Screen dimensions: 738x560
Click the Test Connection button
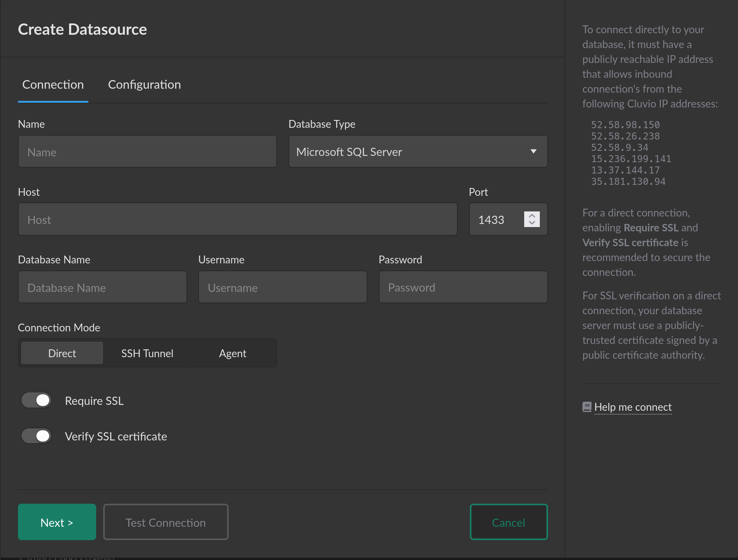166,522
